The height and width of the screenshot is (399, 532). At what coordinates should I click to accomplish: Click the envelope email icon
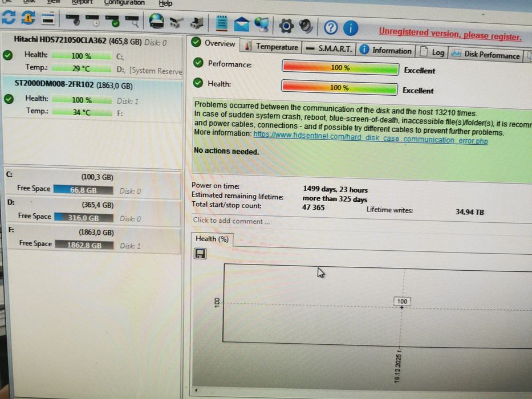tap(242, 25)
